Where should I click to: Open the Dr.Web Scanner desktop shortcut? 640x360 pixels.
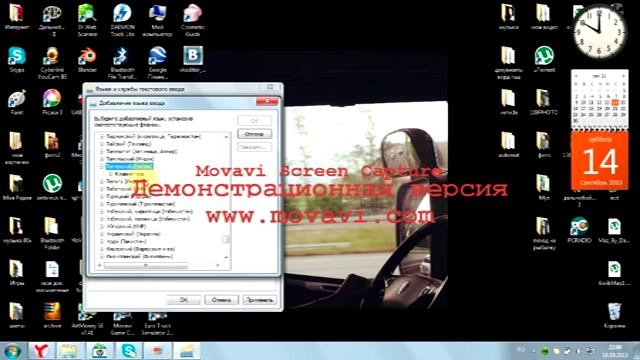[87, 20]
